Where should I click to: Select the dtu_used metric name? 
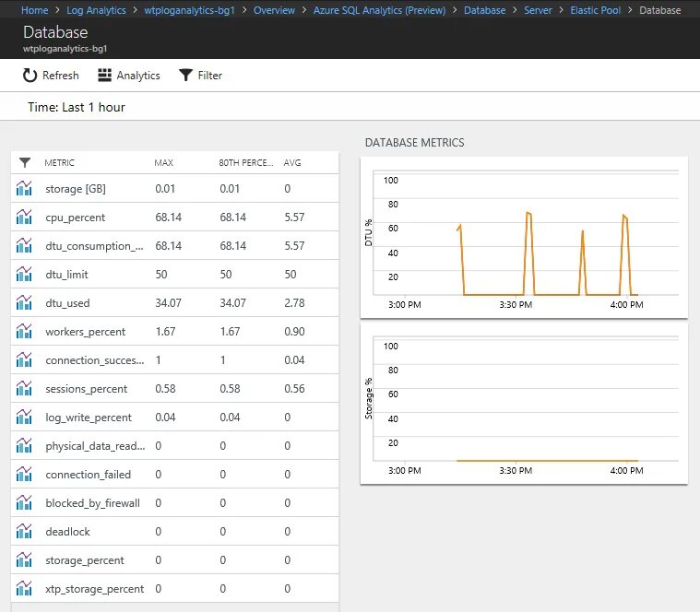pyautogui.click(x=68, y=303)
